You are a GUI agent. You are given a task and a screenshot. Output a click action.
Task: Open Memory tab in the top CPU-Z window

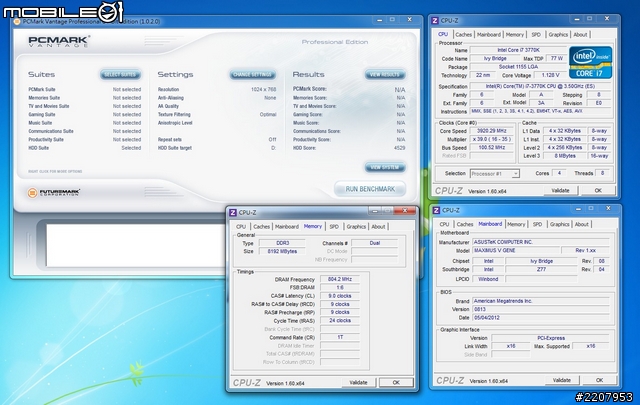(x=515, y=35)
